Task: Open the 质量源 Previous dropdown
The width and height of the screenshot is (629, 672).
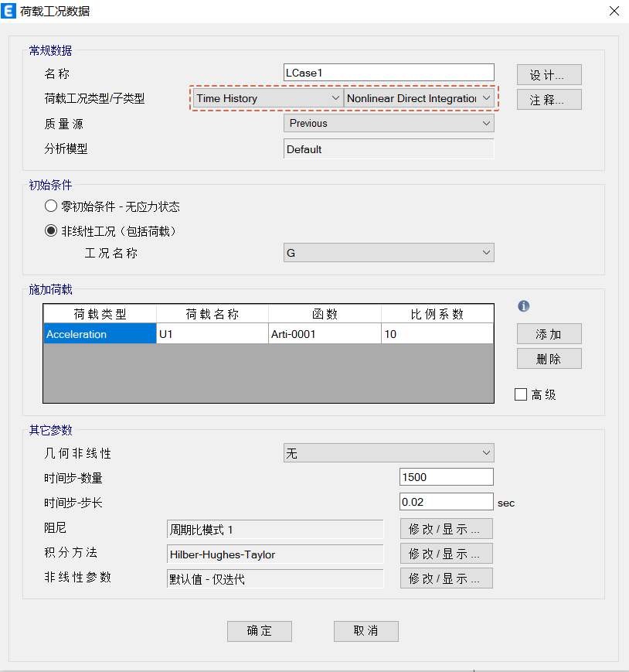Action: pyautogui.click(x=389, y=123)
